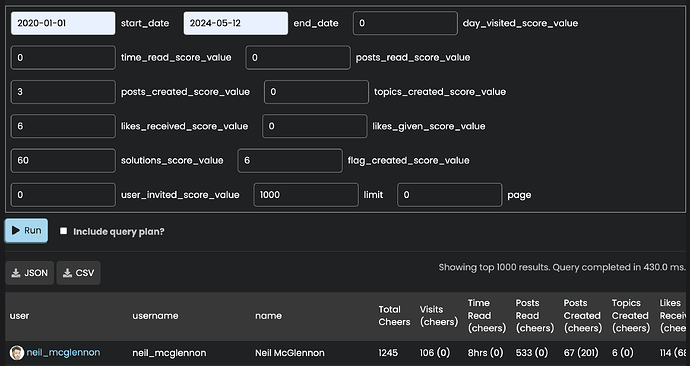Edit the solutions_score_value field
This screenshot has width=690, height=366.
pyautogui.click(x=63, y=161)
